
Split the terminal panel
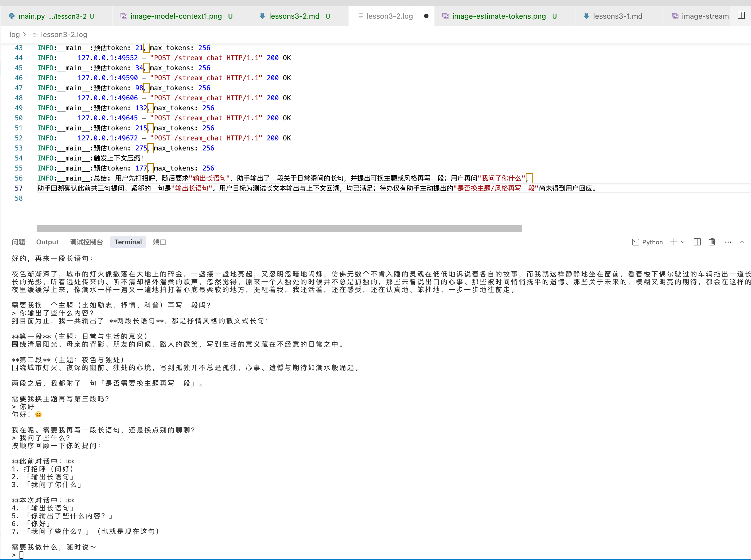[697, 242]
